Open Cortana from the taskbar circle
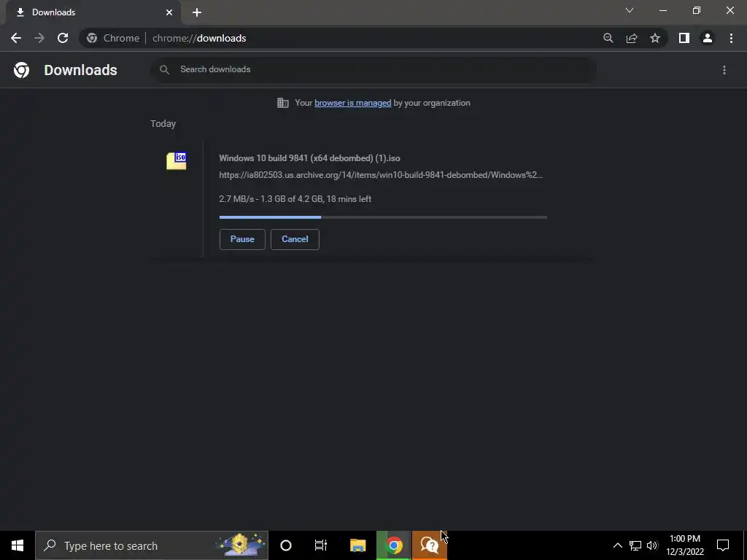This screenshot has width=747, height=560. (286, 545)
